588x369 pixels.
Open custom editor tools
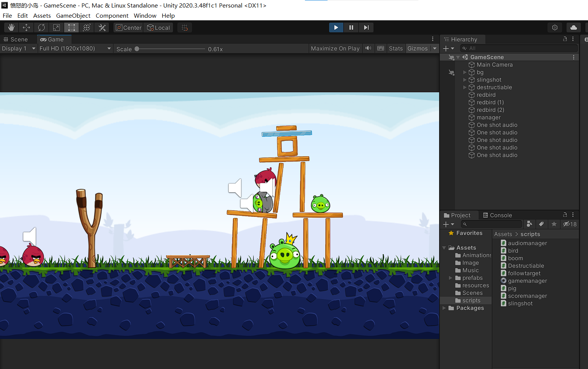click(x=102, y=27)
